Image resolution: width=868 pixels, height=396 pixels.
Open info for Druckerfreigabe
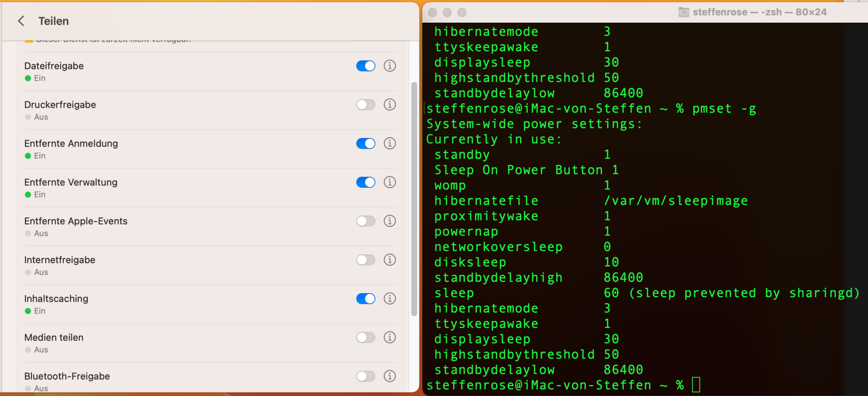pyautogui.click(x=390, y=105)
